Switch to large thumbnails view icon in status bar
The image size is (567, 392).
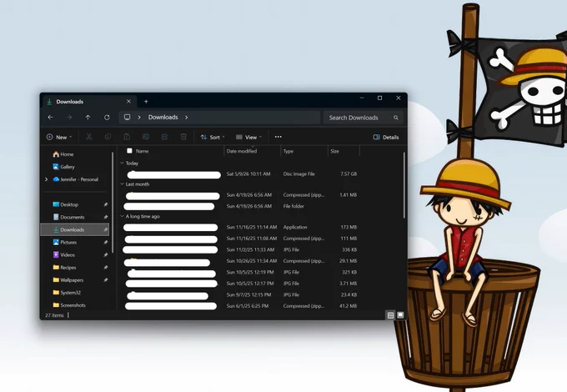point(400,315)
